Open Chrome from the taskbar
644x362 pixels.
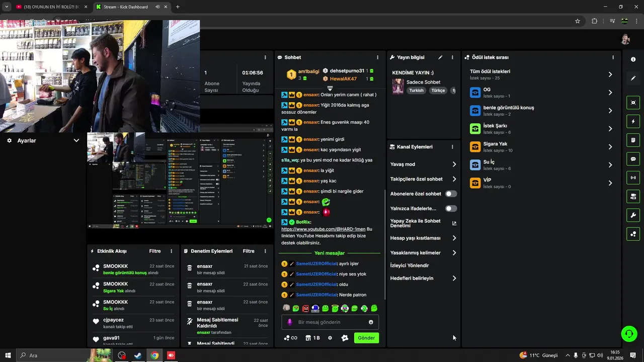point(154,355)
